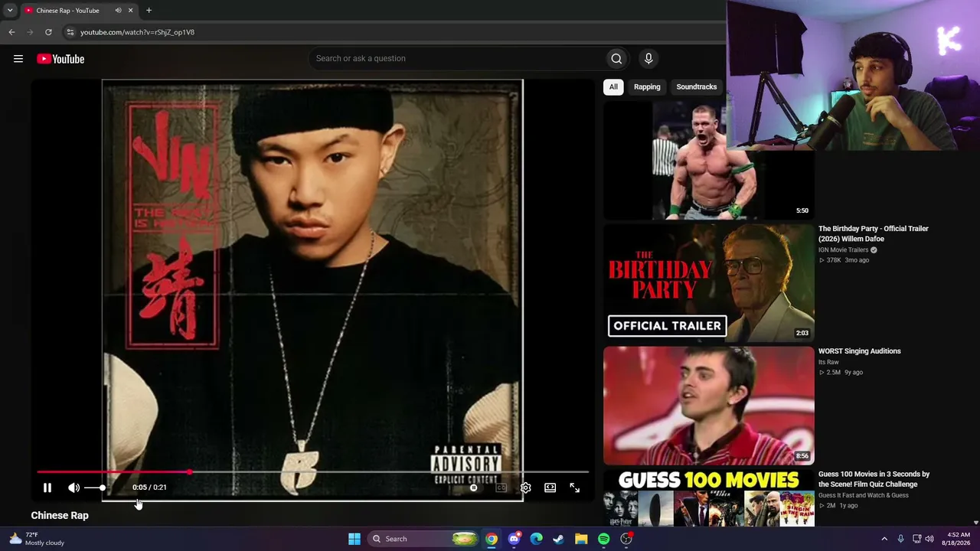Viewport: 980px width, 551px height.
Task: Click the Chrome address bar URL
Action: pyautogui.click(x=138, y=32)
